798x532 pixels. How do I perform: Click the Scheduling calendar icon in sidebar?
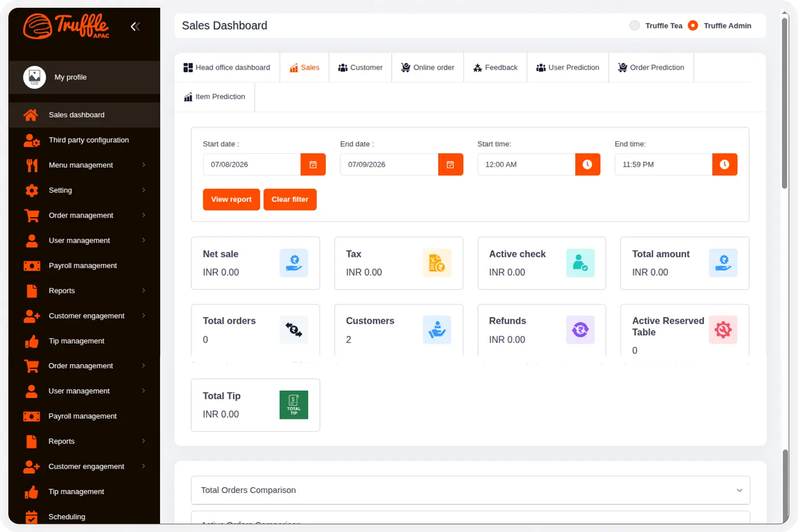[32, 517]
